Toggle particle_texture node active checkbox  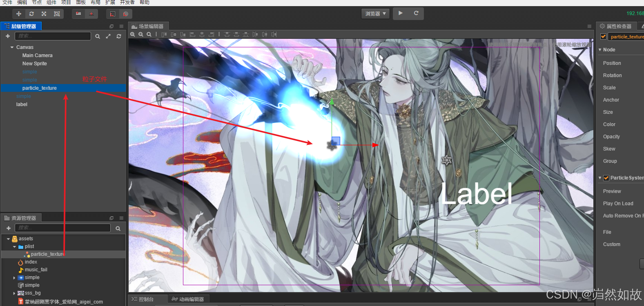[603, 37]
